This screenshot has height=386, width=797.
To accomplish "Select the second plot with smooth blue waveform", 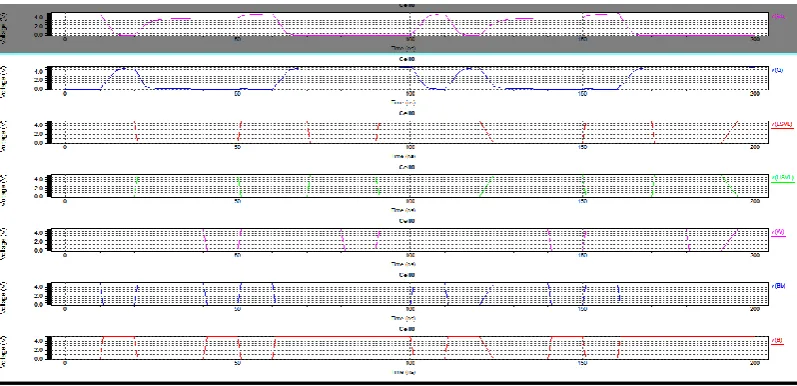I will [x=411, y=78].
